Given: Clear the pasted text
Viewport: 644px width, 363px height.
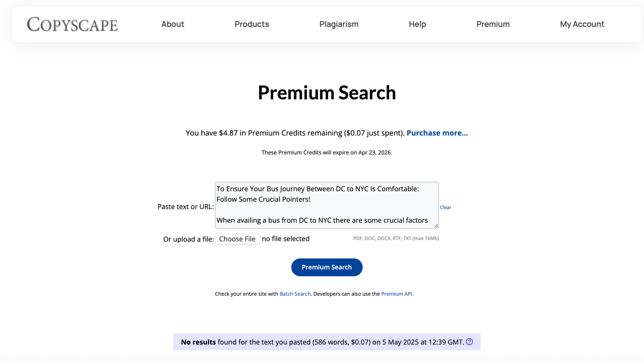Looking at the screenshot, I should pos(446,207).
